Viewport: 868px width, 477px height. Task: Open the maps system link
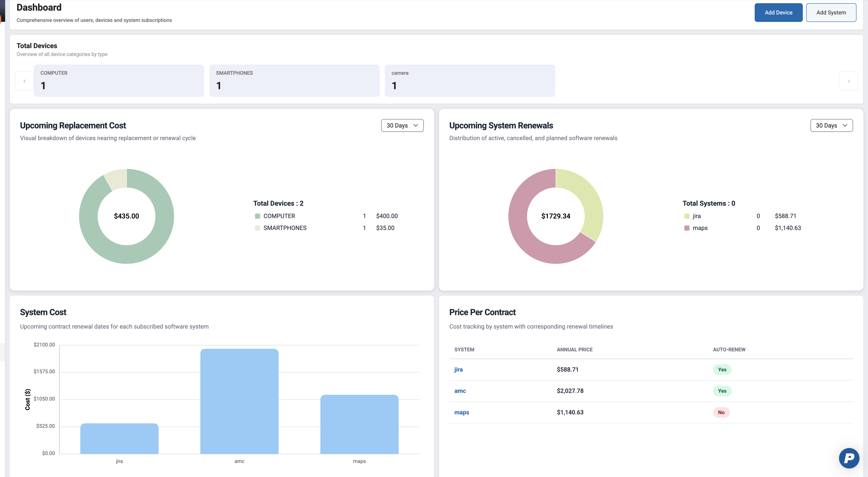(461, 412)
